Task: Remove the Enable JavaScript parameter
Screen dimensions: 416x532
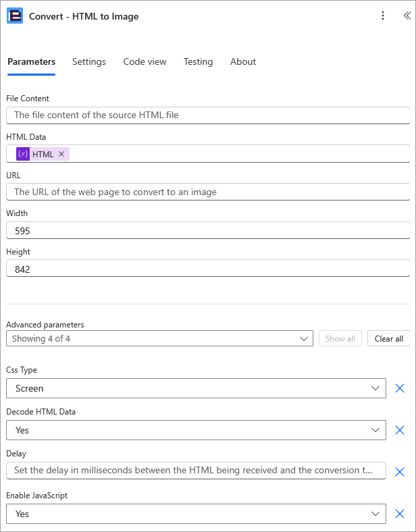Action: 399,514
